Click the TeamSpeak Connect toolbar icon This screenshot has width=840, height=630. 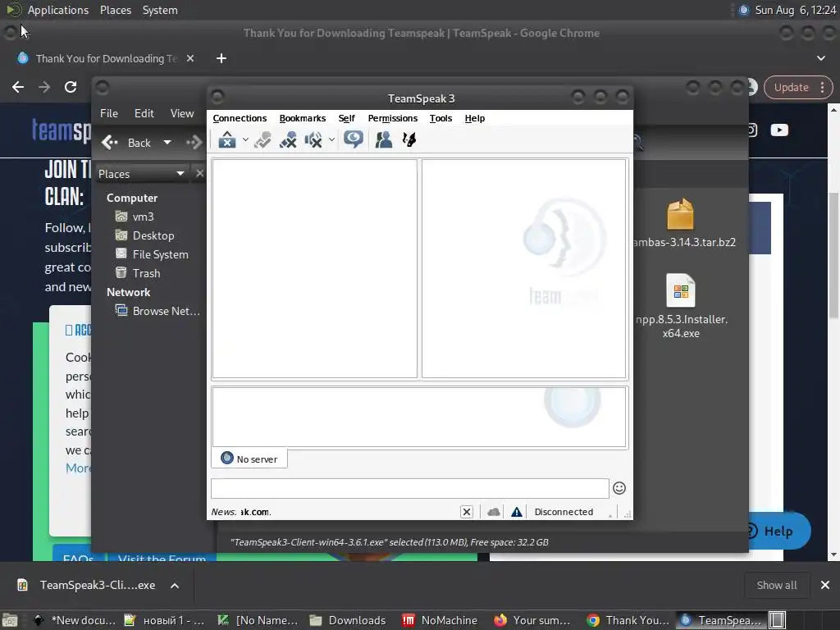point(227,139)
